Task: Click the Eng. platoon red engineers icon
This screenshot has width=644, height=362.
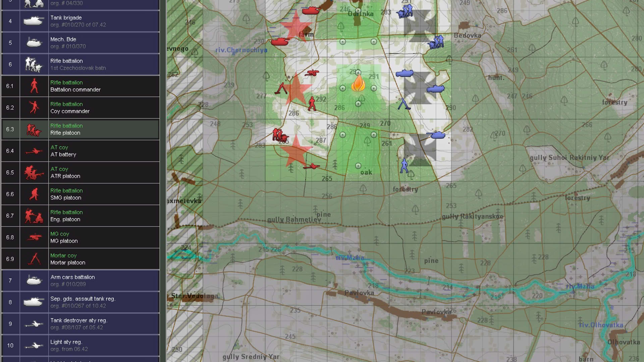Action: click(34, 216)
